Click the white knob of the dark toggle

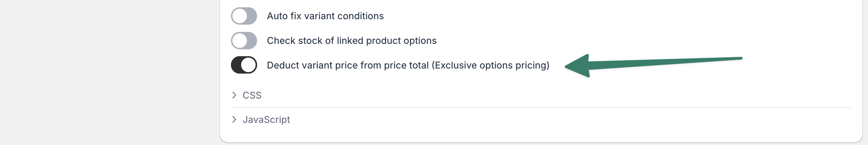pos(248,65)
